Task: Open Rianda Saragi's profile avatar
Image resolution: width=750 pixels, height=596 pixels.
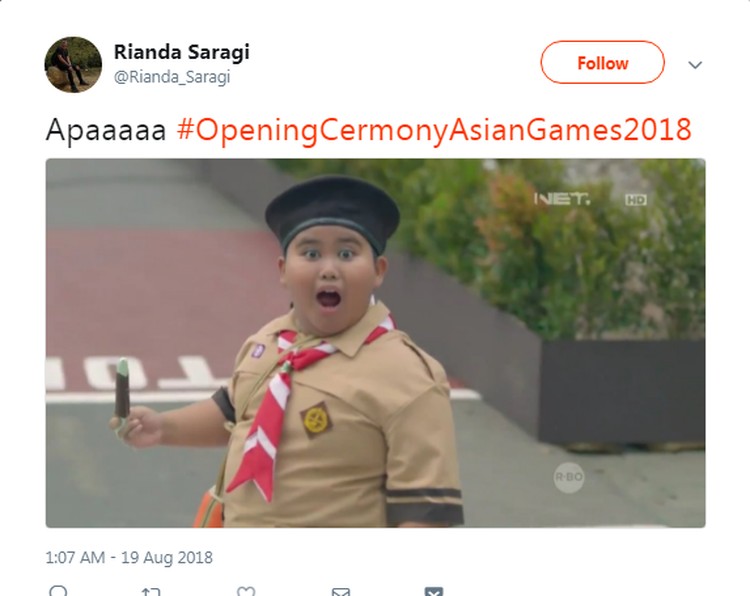Action: pos(73,64)
